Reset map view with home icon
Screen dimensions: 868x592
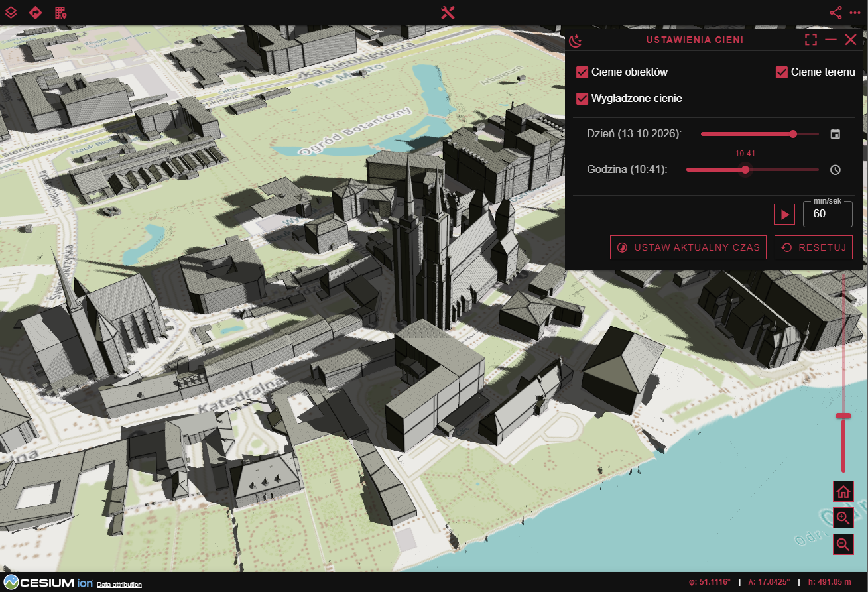coord(843,492)
